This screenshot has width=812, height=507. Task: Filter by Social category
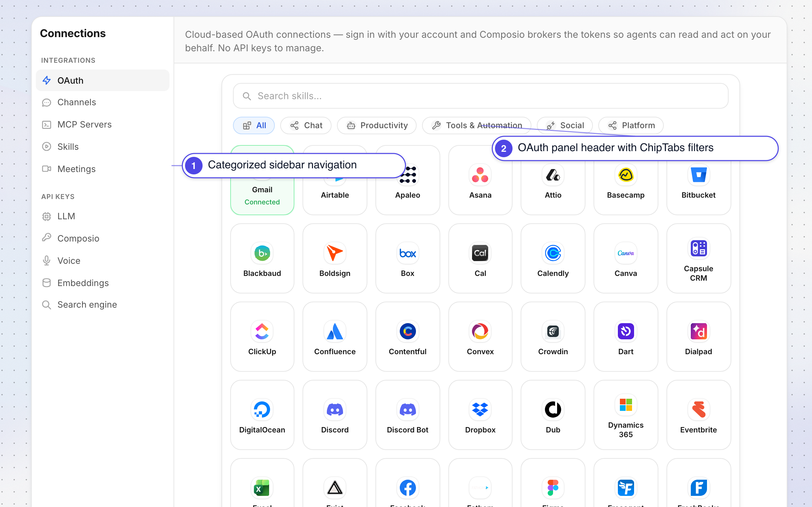click(565, 125)
